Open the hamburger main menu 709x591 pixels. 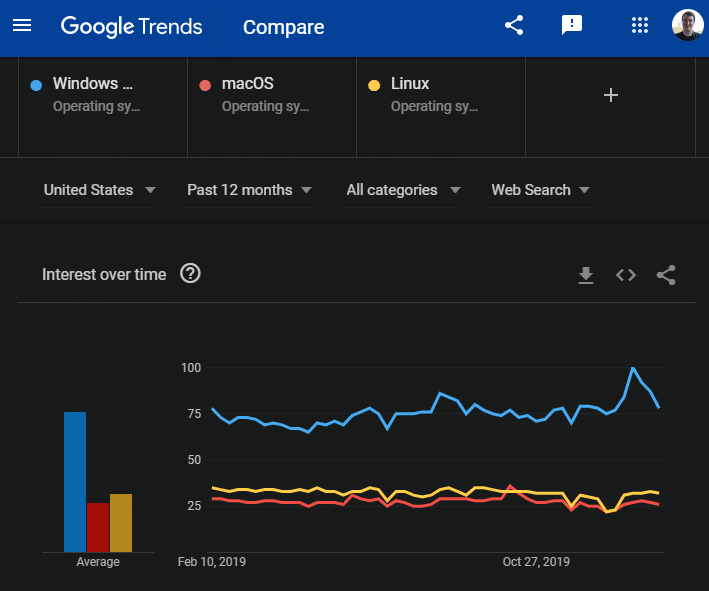[x=22, y=26]
